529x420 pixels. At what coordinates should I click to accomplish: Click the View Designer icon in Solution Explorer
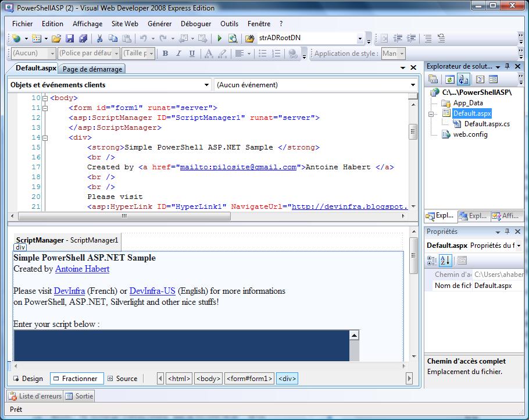pos(493,80)
